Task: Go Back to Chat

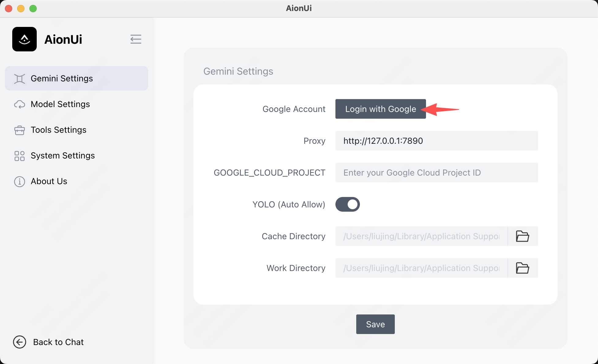Action: (58, 342)
